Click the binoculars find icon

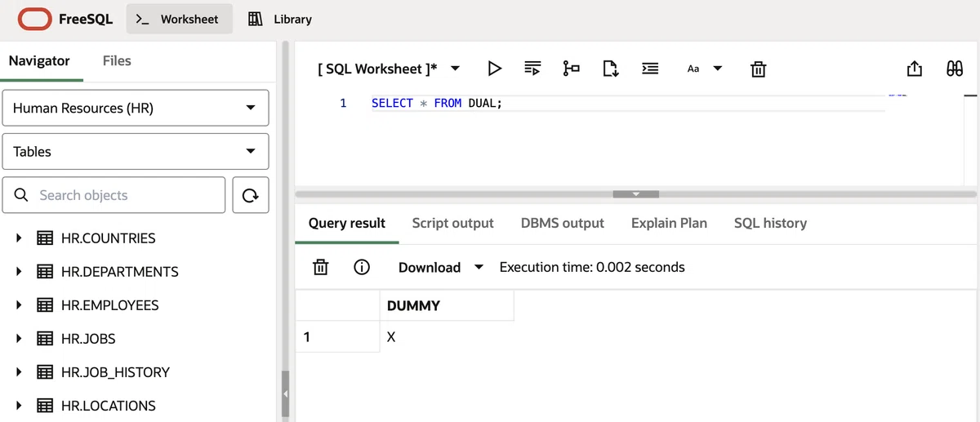[955, 69]
